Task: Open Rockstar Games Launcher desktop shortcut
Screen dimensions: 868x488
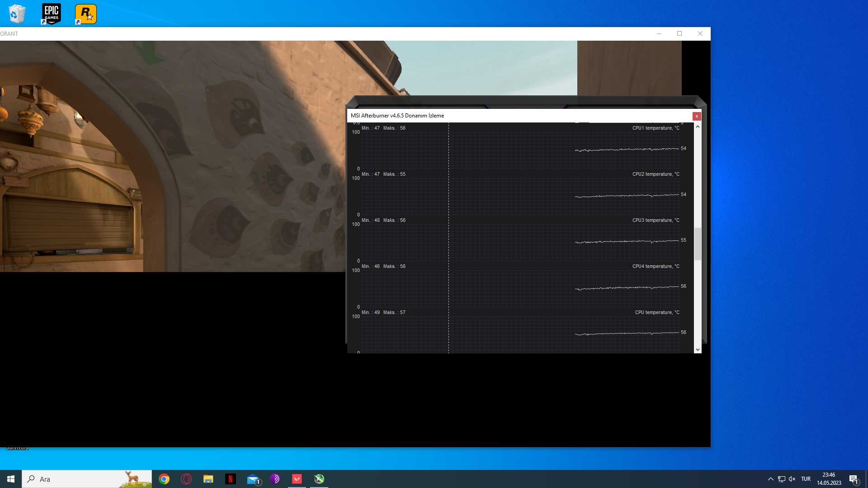Action: tap(85, 14)
